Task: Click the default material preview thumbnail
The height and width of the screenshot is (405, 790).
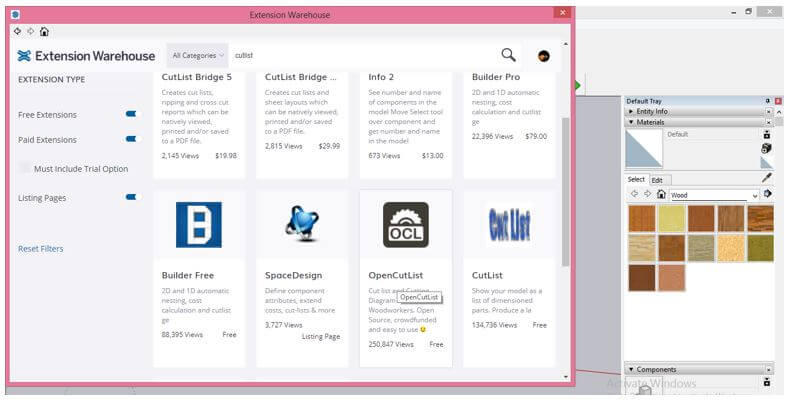Action: pyautogui.click(x=644, y=149)
